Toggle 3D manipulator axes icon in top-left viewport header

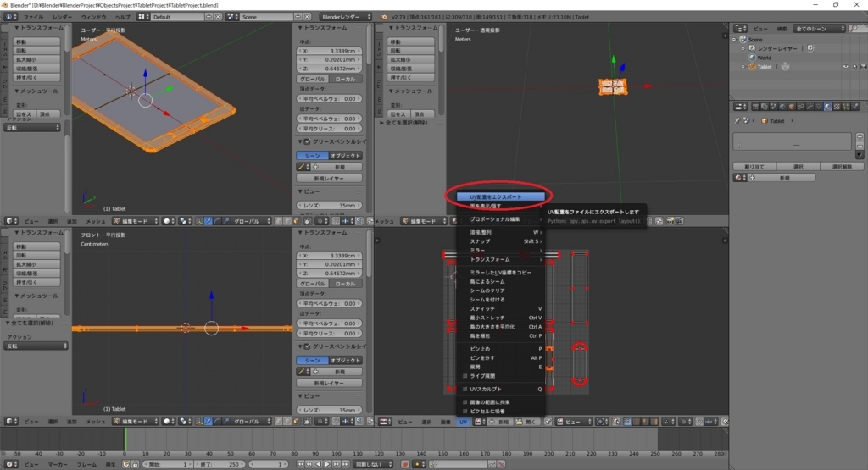(x=198, y=221)
